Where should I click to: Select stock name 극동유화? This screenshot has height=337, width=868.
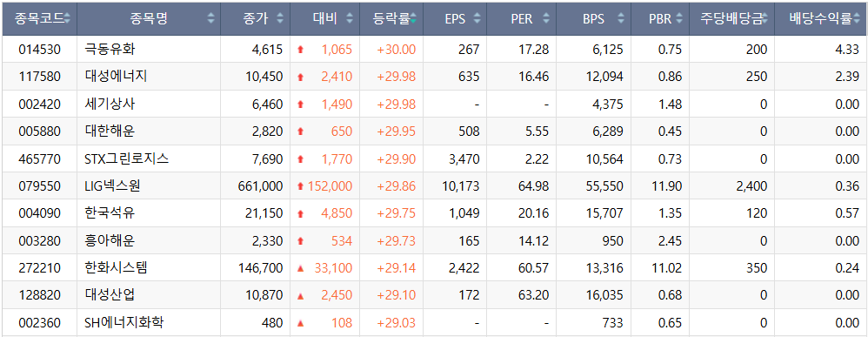point(110,50)
